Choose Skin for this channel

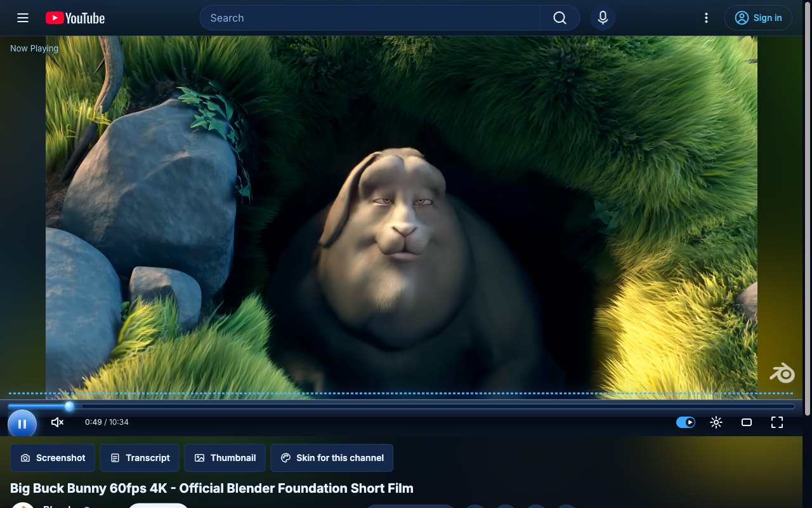pos(332,458)
